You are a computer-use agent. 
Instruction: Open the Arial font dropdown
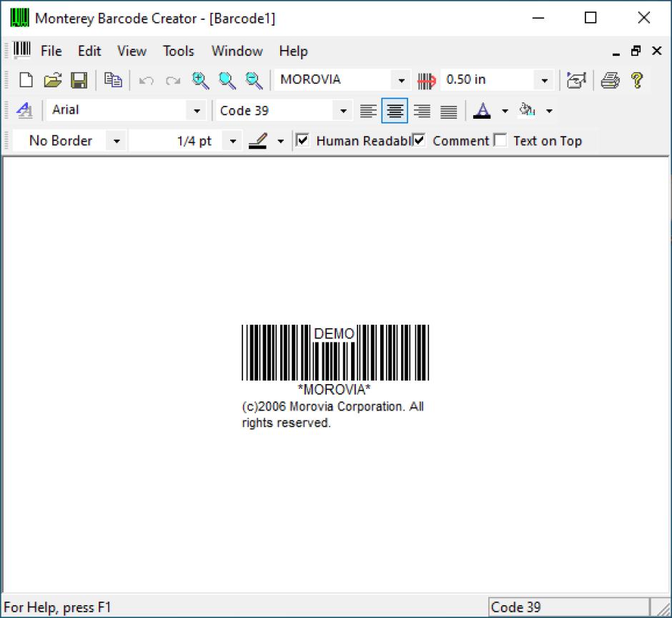pyautogui.click(x=197, y=111)
